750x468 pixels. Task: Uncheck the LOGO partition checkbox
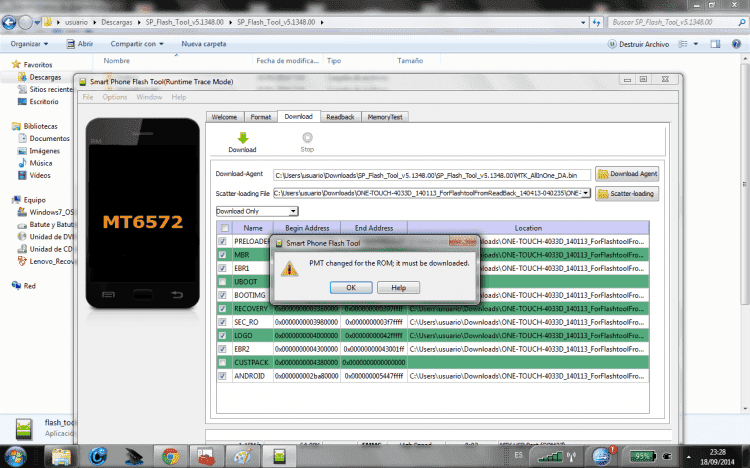[222, 335]
